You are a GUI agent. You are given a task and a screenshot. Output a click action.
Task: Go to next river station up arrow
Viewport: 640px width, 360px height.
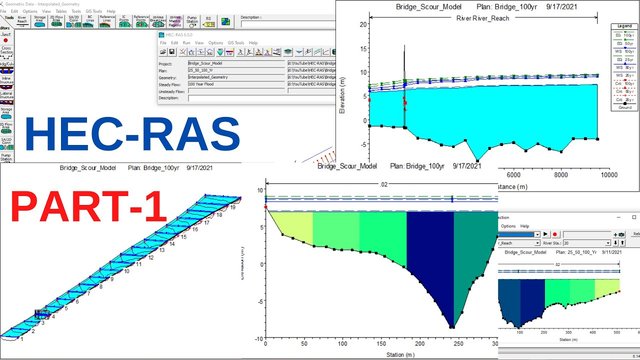[622, 243]
